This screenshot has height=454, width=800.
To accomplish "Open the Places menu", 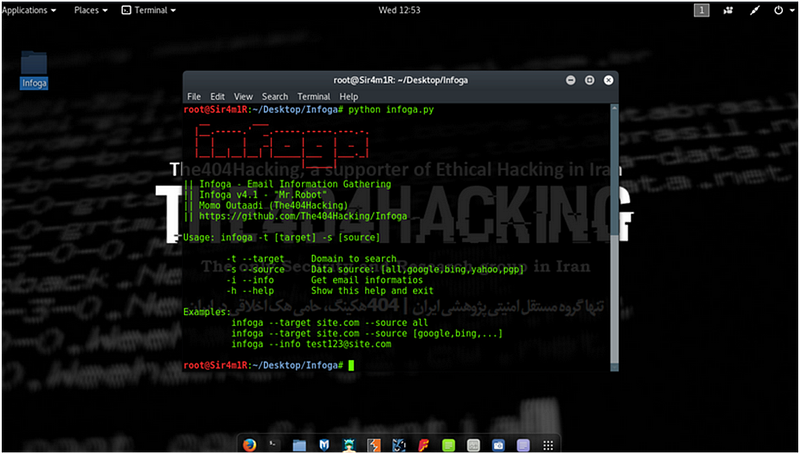I will (x=91, y=10).
